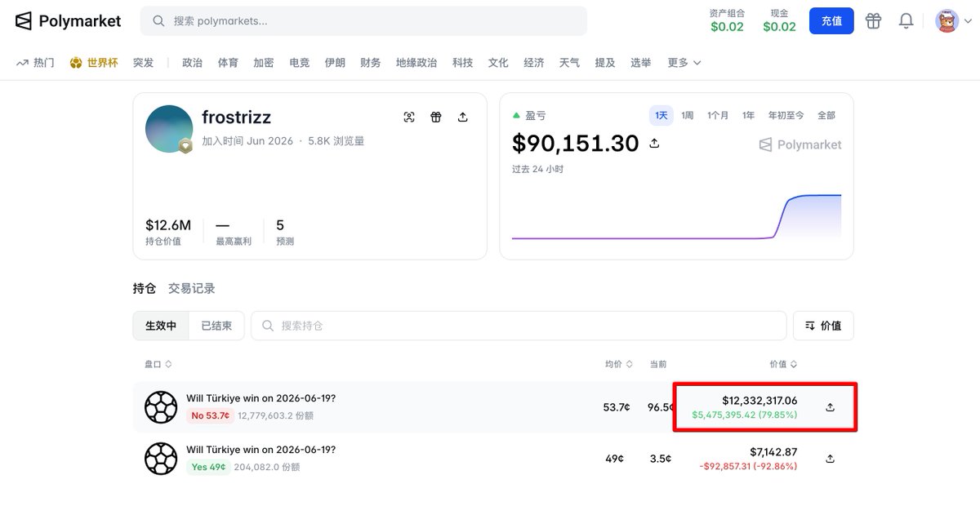Click the $7,142.87 position value
980x506 pixels.
pos(773,451)
